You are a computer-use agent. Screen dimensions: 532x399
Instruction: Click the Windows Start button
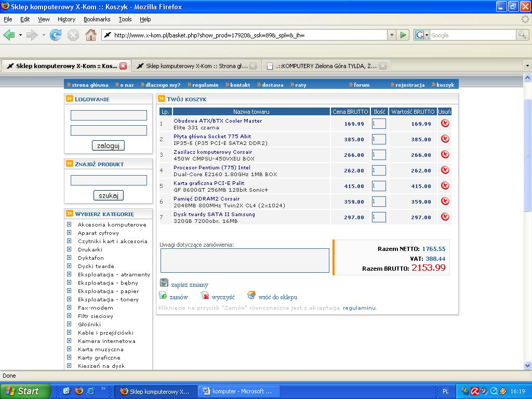(x=25, y=391)
